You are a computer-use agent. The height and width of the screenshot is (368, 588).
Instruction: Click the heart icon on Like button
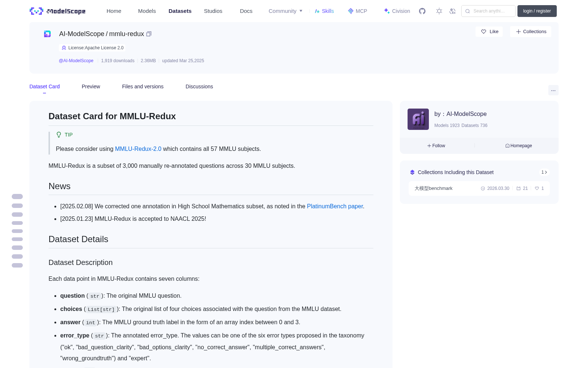(x=484, y=32)
